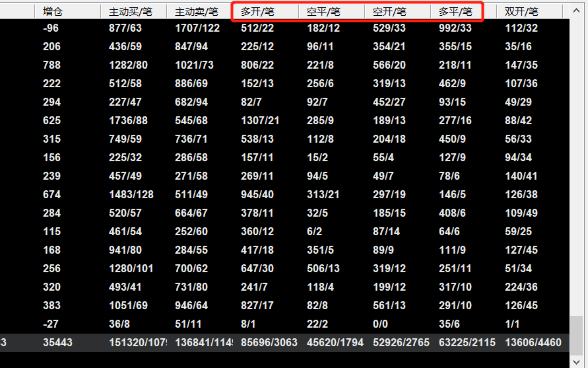This screenshot has height=368, width=588.
Task: Select the cell 354/21
Action: tap(389, 46)
